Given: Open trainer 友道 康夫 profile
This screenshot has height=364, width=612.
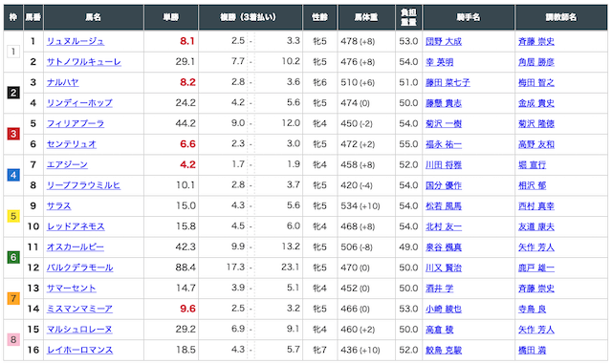Looking at the screenshot, I should (x=536, y=226).
